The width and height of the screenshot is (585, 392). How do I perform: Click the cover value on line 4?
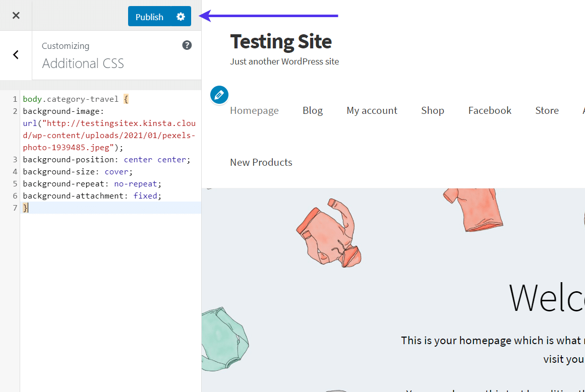116,171
